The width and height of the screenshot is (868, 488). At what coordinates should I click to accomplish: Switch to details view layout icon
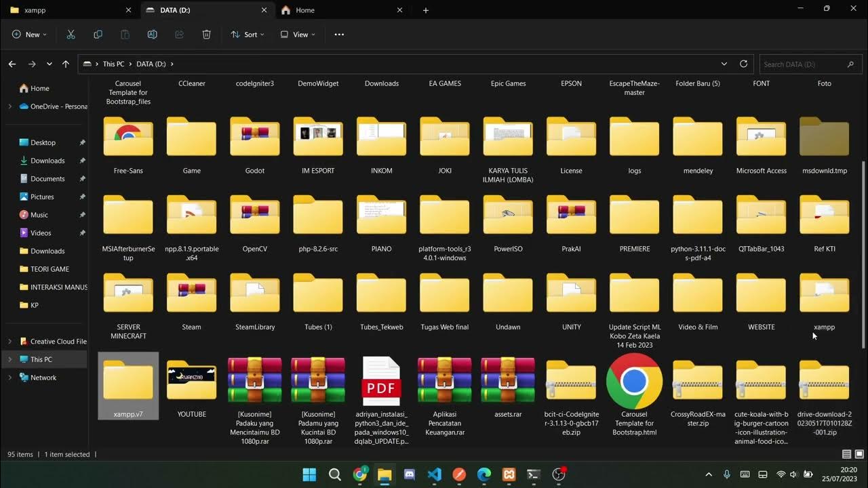pos(846,454)
